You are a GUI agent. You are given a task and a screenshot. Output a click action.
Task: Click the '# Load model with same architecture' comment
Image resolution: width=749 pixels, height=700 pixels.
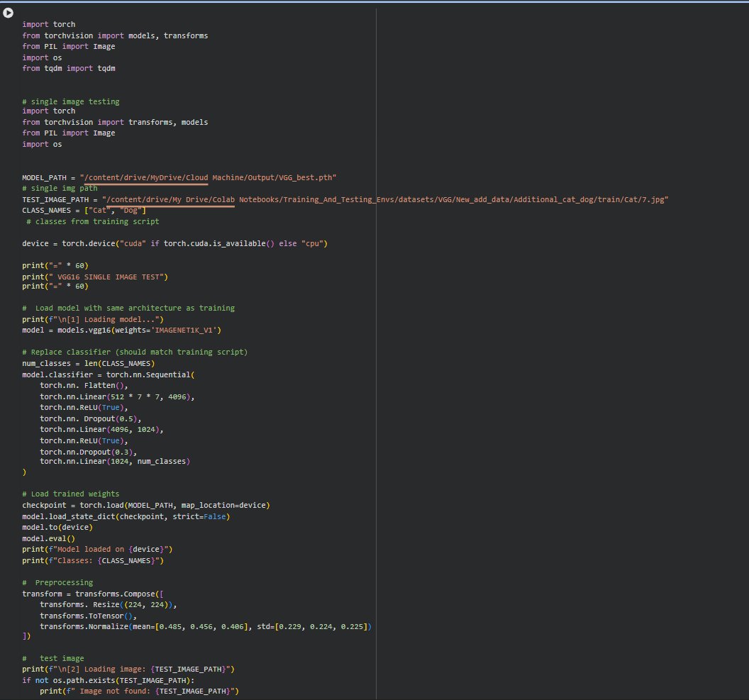tap(128, 308)
